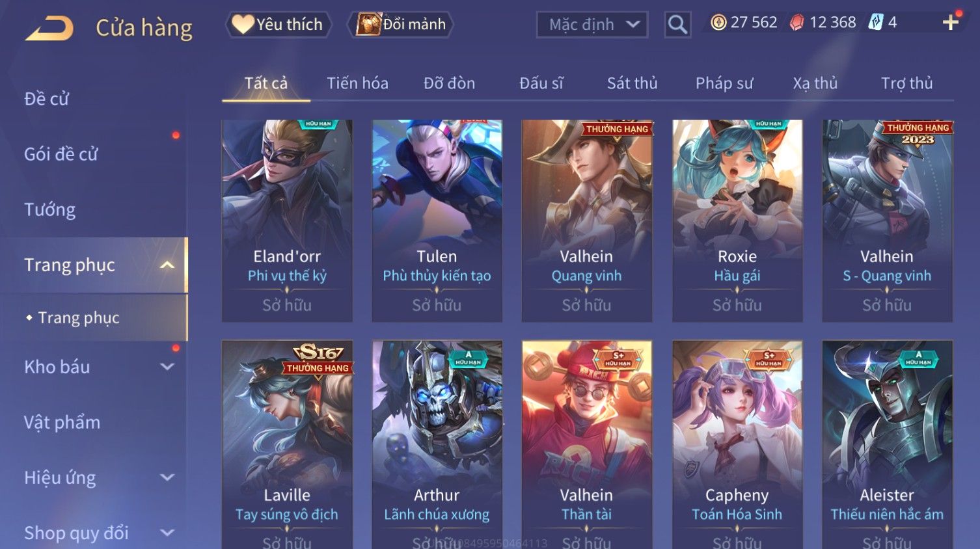Screen dimensions: 980x549
Task: Go back using the golden arrow icon
Action: [49, 28]
